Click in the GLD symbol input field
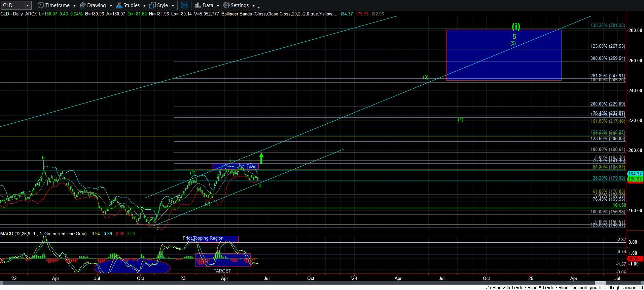This screenshot has width=644, height=290. tap(13, 5)
